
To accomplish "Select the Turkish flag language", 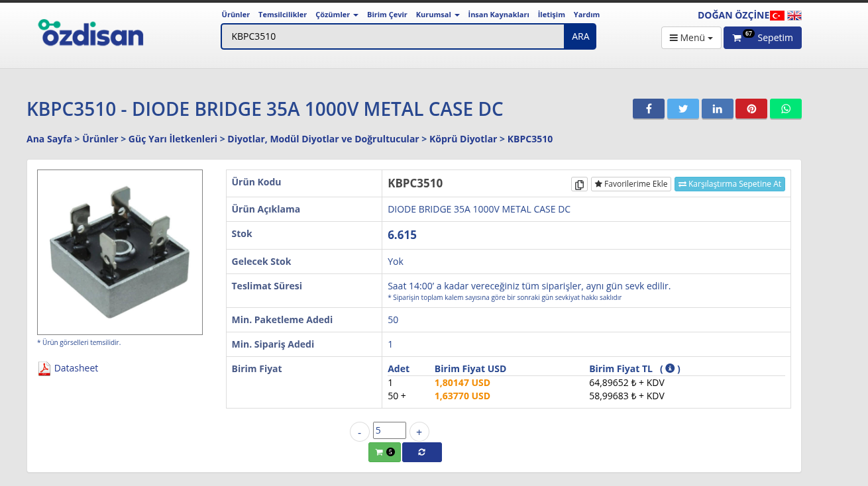I will (777, 15).
